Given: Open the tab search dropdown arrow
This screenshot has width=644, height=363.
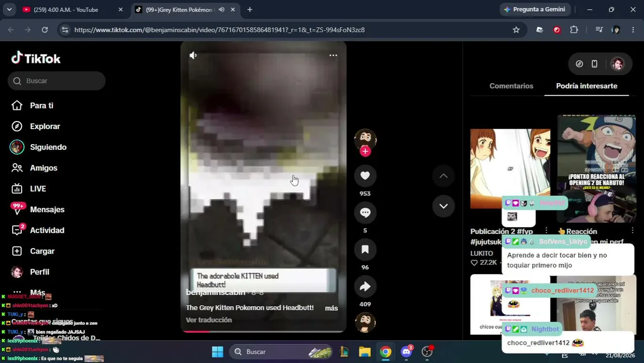Looking at the screenshot, I should point(9,10).
